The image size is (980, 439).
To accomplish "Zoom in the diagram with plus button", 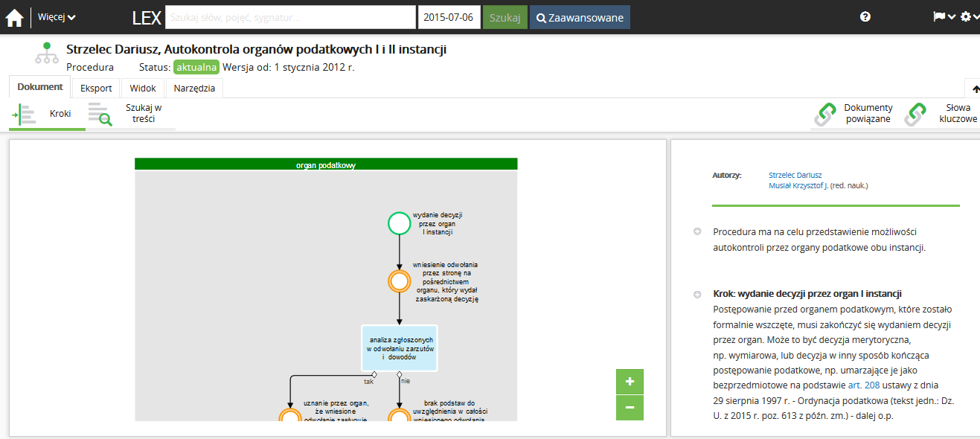I will pos(630,382).
